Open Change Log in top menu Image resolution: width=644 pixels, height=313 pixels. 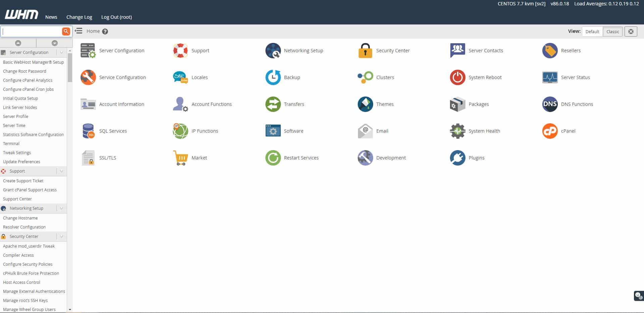pyautogui.click(x=79, y=17)
